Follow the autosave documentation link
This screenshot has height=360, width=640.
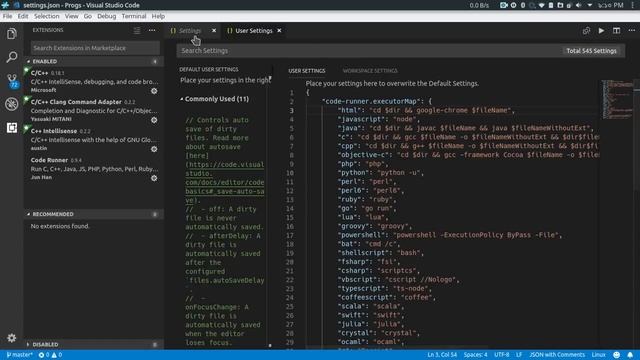tap(224, 182)
